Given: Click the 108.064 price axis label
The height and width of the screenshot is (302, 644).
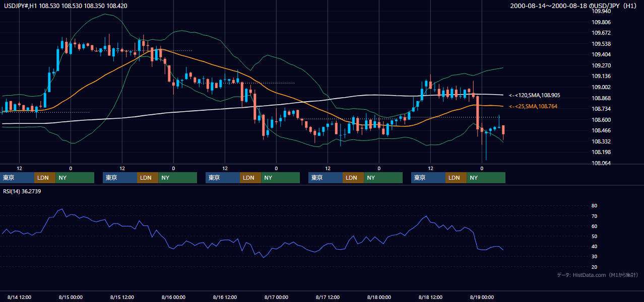Looking at the screenshot, I should pyautogui.click(x=602, y=163).
